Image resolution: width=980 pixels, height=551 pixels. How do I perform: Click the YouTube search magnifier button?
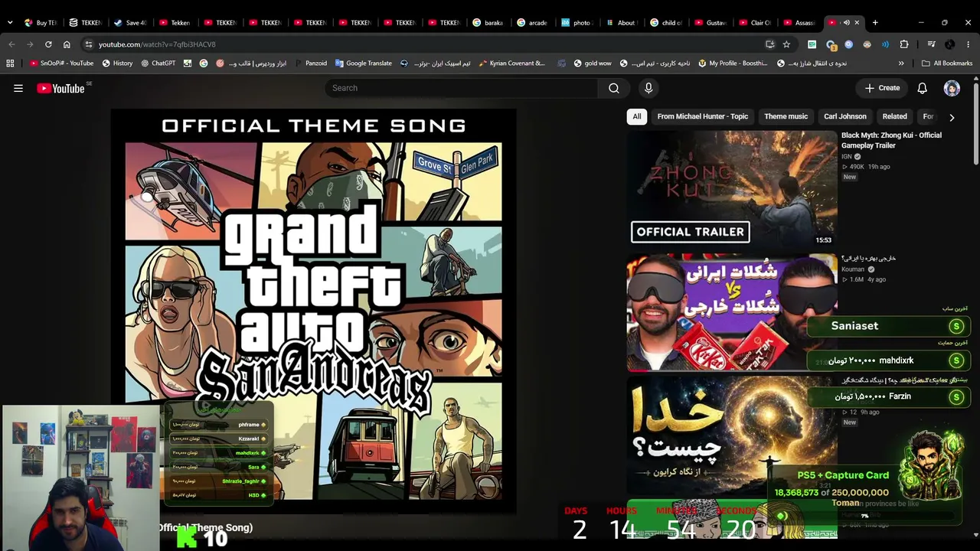pos(614,88)
